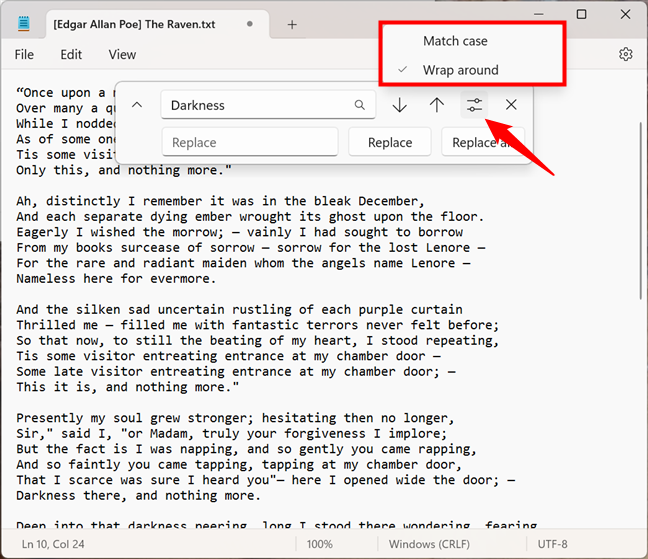The height and width of the screenshot is (559, 648).
Task: Click the Notepad app icon in title bar
Action: [x=24, y=24]
